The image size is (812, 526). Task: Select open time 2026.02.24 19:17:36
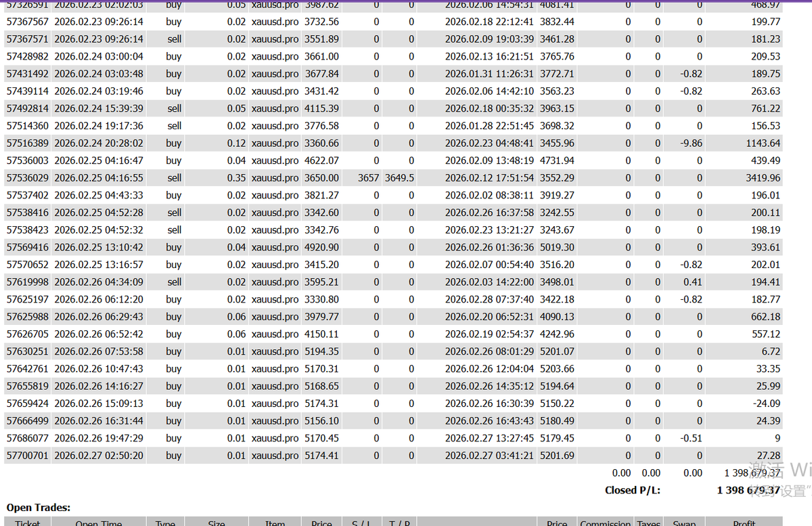[99, 126]
